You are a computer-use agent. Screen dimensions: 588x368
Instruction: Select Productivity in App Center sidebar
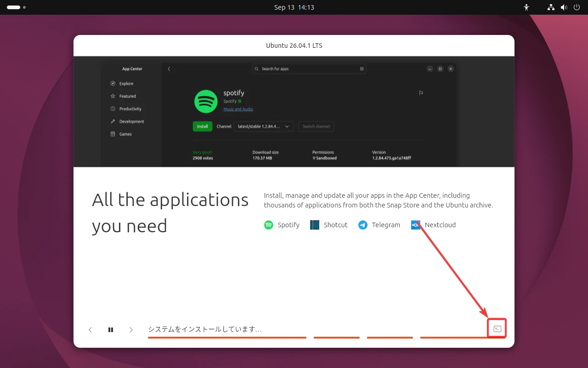pos(130,109)
